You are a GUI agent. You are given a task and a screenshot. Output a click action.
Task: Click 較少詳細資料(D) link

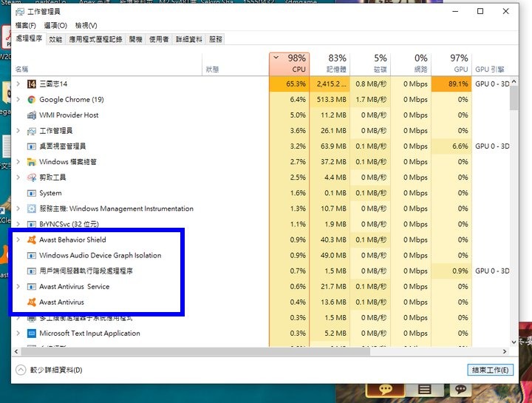coord(56,370)
